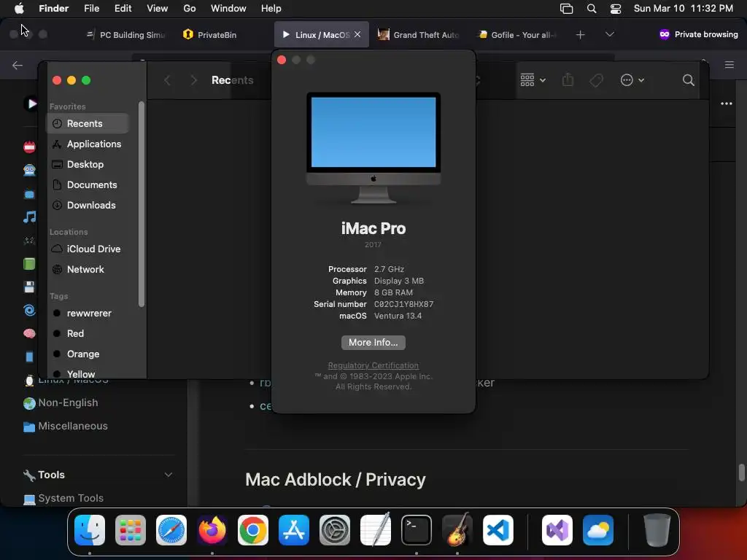The height and width of the screenshot is (560, 747).
Task: Click the browser back arrow
Action: 18,65
